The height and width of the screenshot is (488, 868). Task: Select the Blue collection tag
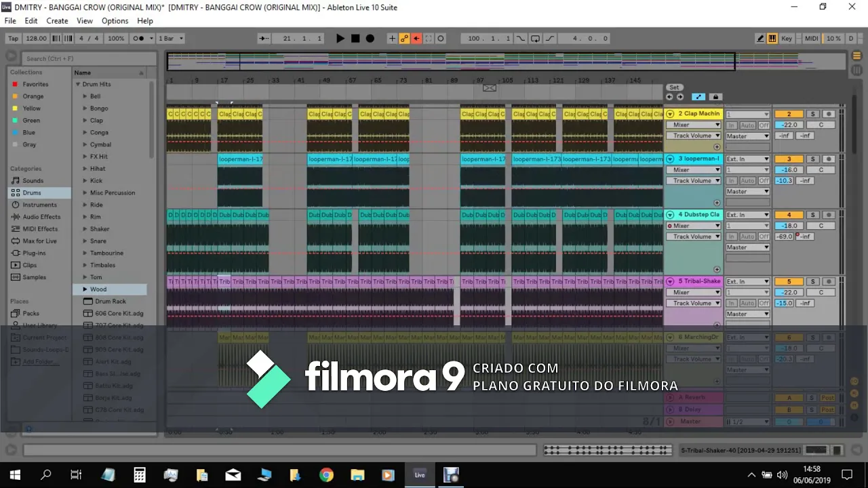[x=29, y=133]
